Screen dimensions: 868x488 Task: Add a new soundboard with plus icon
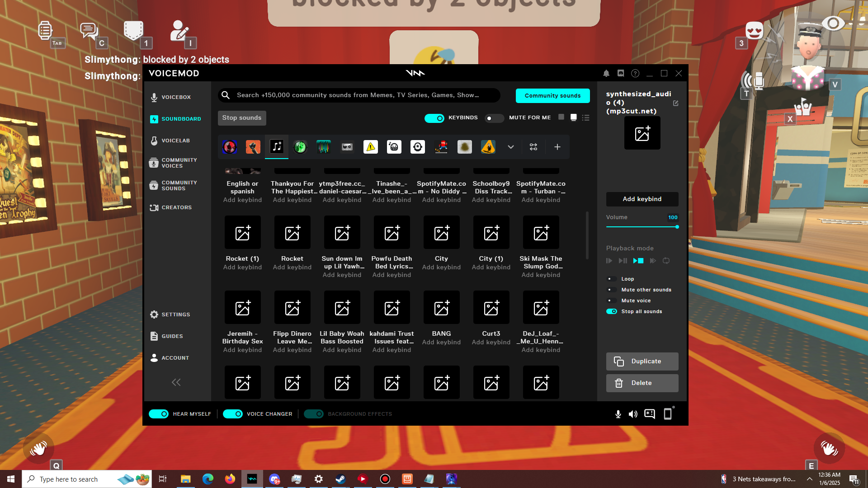point(557,147)
